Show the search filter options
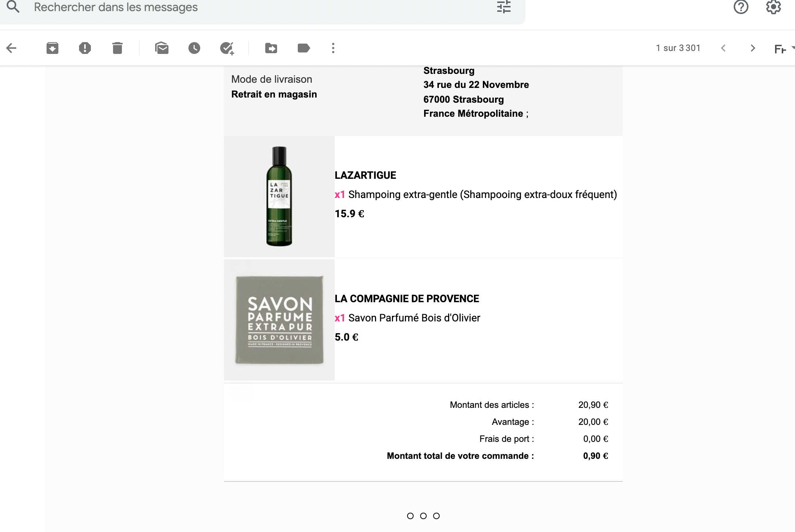Screen dimensions: 795x532 (x=504, y=7)
